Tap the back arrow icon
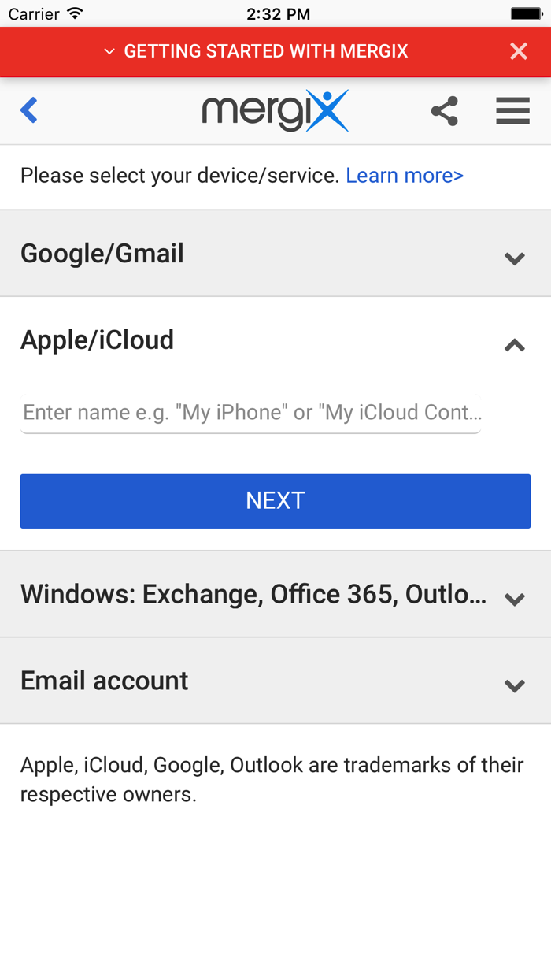 point(28,110)
